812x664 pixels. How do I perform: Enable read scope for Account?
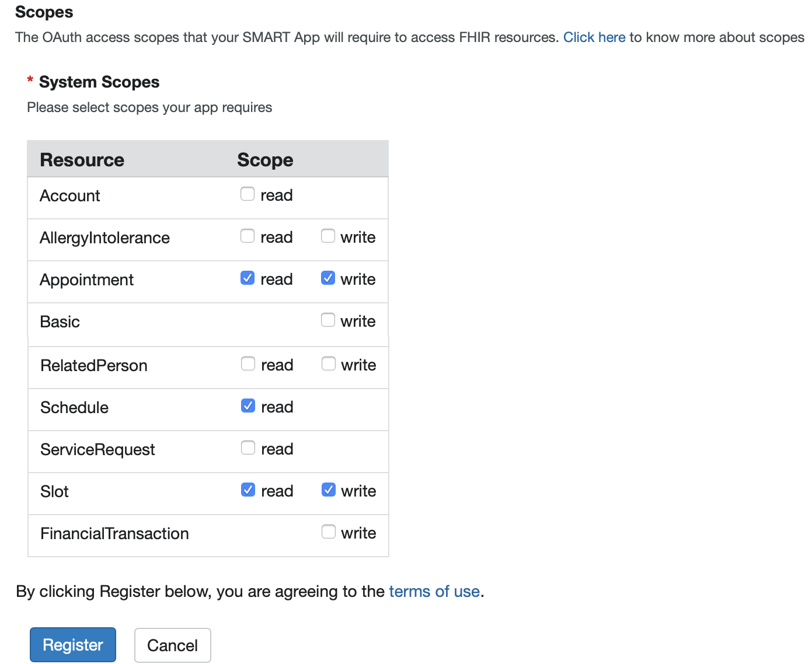(248, 194)
